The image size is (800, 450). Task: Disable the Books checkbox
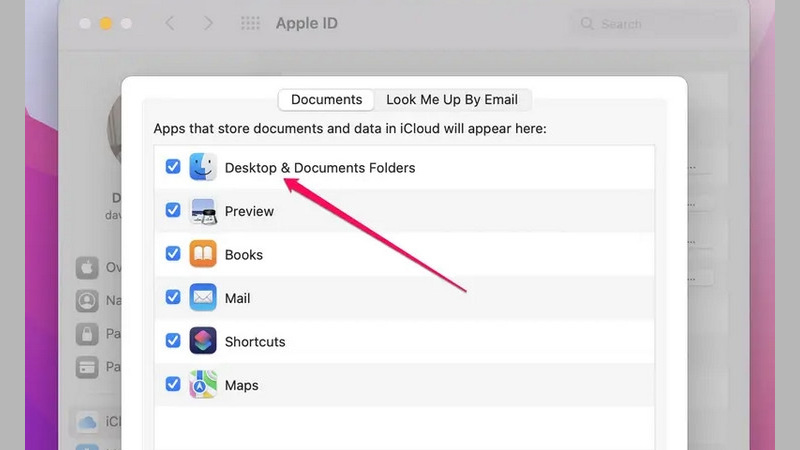click(173, 254)
